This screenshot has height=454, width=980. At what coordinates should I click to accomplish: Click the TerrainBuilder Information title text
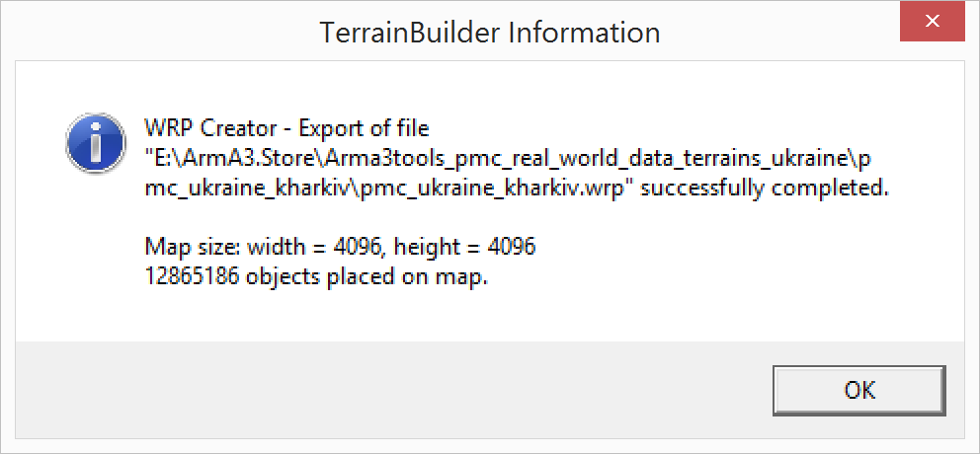pos(490,32)
